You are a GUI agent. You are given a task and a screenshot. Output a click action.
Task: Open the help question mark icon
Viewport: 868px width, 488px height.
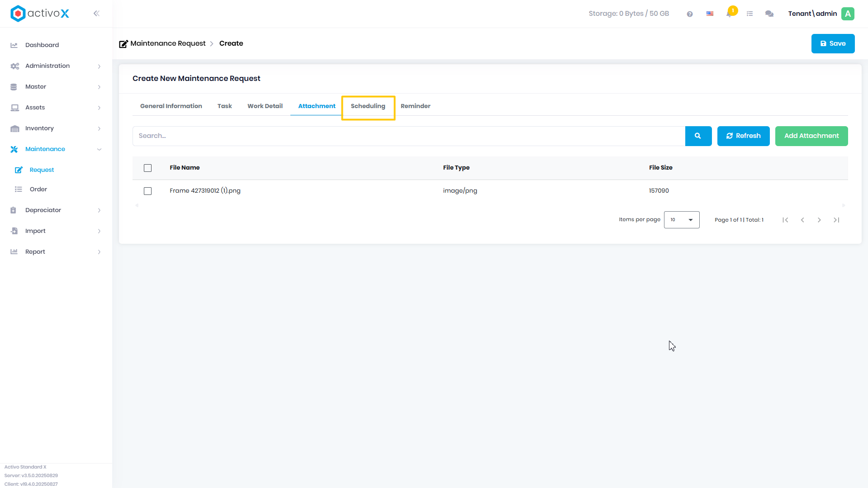point(690,14)
